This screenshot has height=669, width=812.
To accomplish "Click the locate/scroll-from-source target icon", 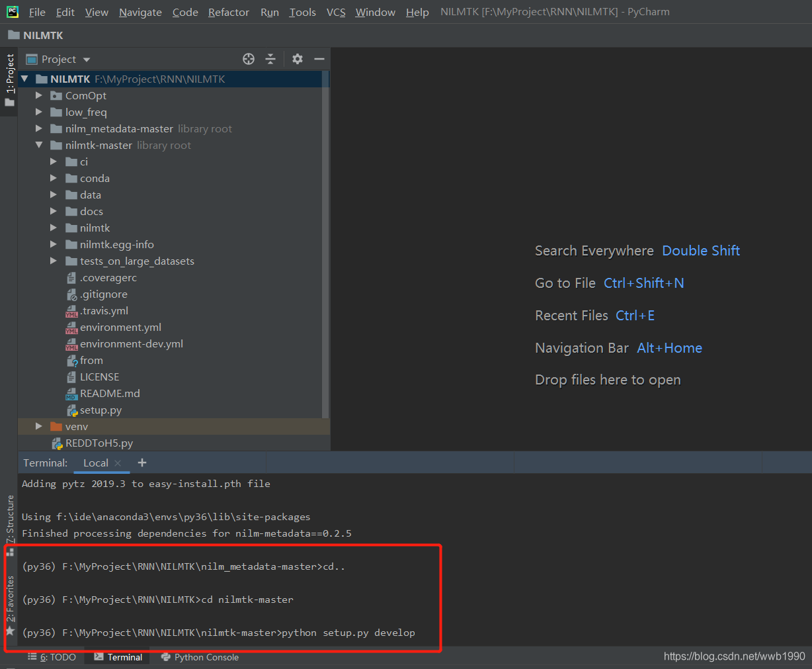I will pyautogui.click(x=249, y=59).
